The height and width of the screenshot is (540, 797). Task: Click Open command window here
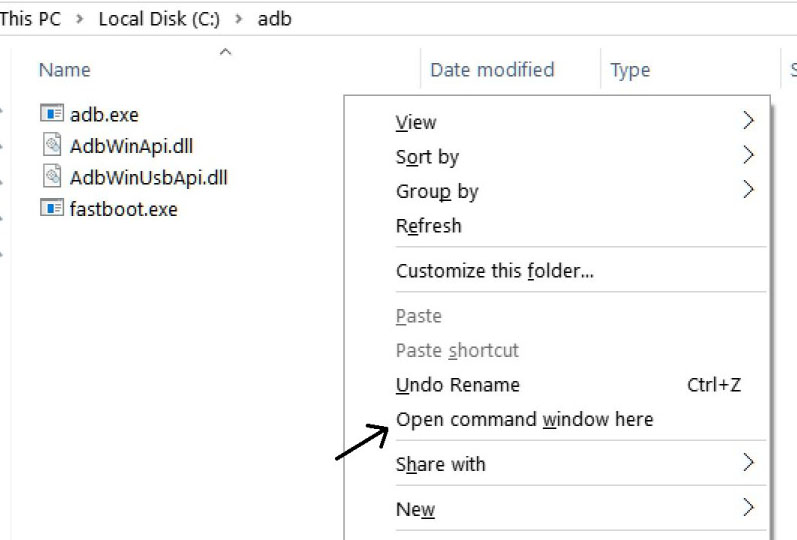[524, 419]
